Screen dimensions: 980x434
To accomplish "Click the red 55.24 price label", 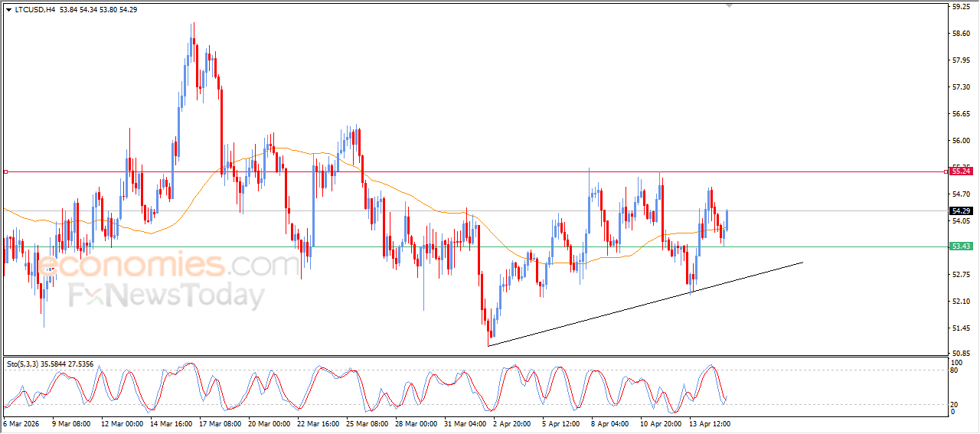I will (961, 171).
